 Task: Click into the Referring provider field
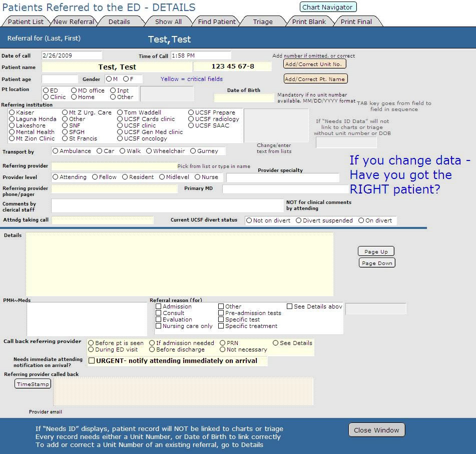point(114,166)
